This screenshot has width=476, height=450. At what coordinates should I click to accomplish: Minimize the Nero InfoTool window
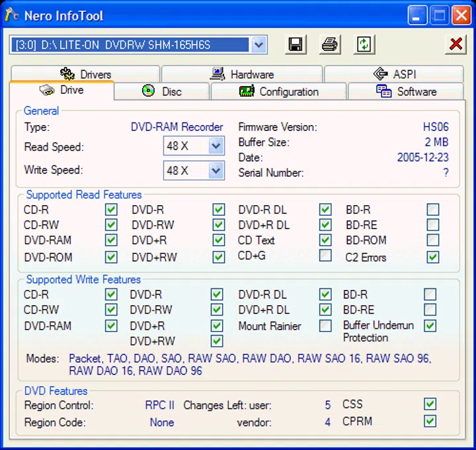pyautogui.click(x=417, y=15)
